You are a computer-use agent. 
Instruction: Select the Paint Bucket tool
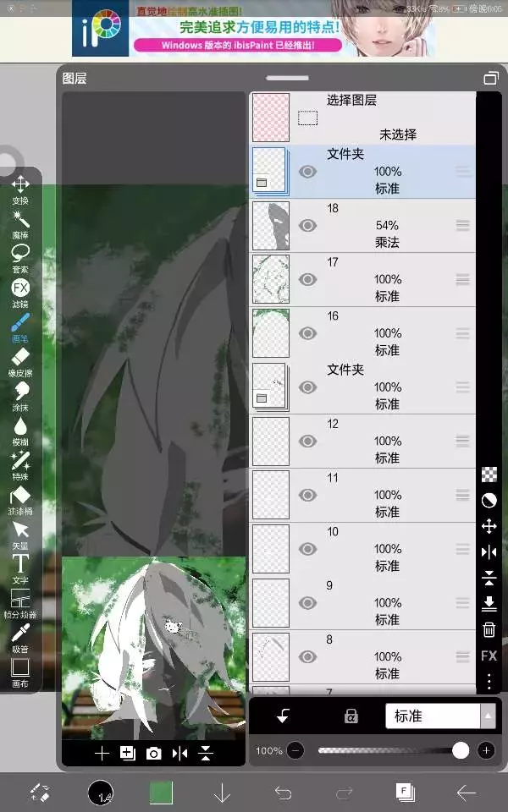pos(20,500)
